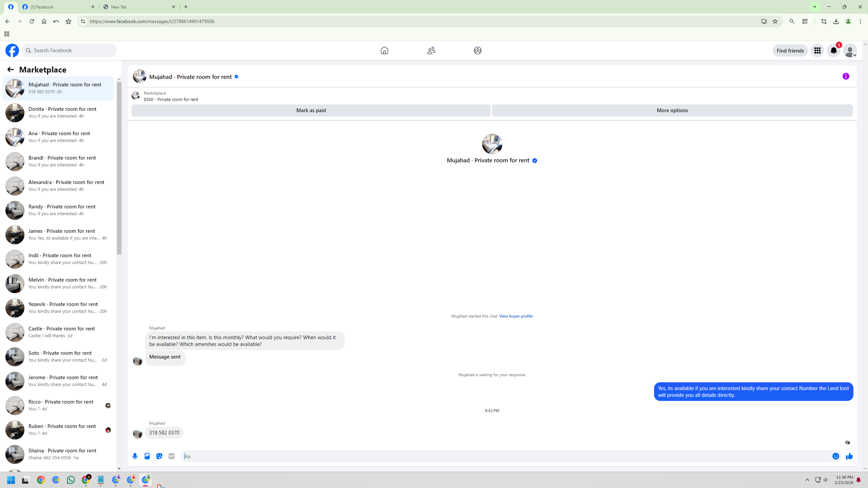Open conversation information purple icon
Image resolution: width=868 pixels, height=488 pixels.
pyautogui.click(x=846, y=76)
